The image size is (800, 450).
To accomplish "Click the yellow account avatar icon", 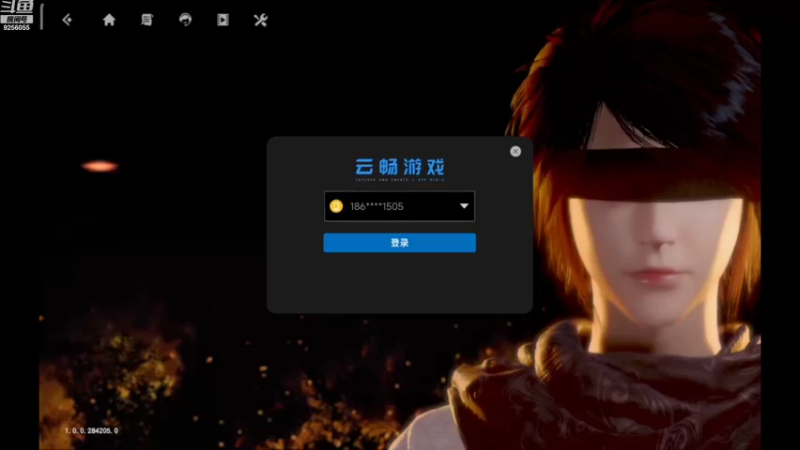I will (336, 206).
